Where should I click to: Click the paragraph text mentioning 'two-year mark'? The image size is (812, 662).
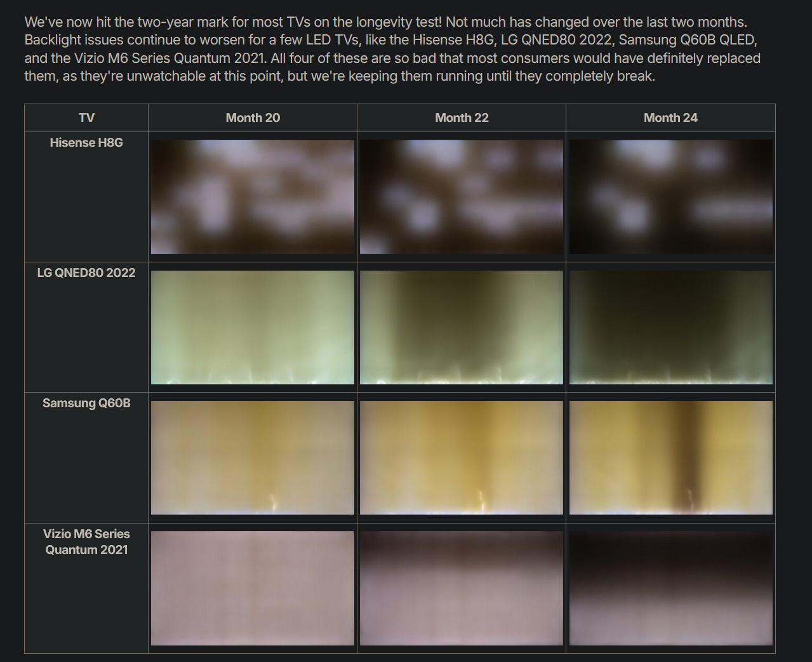click(x=392, y=49)
